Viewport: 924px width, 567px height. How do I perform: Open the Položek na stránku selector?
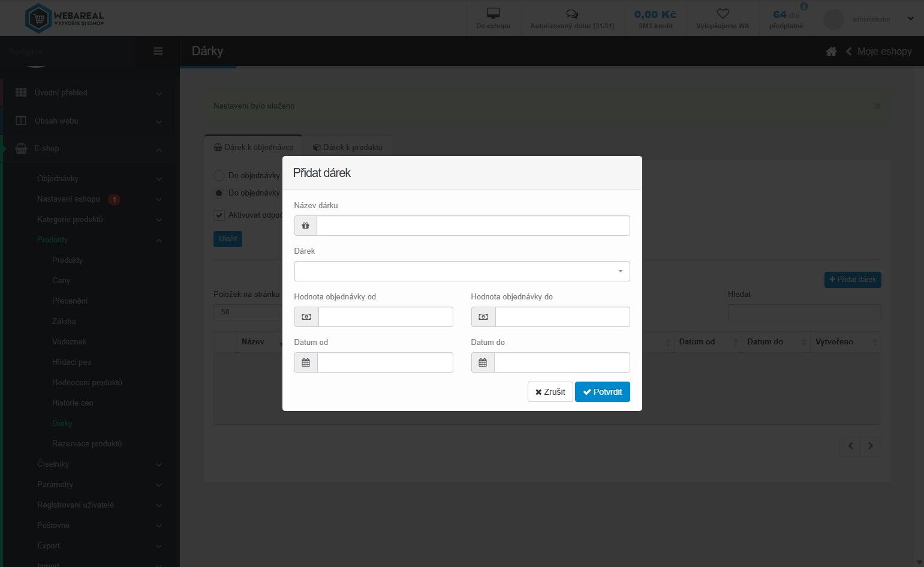(248, 312)
